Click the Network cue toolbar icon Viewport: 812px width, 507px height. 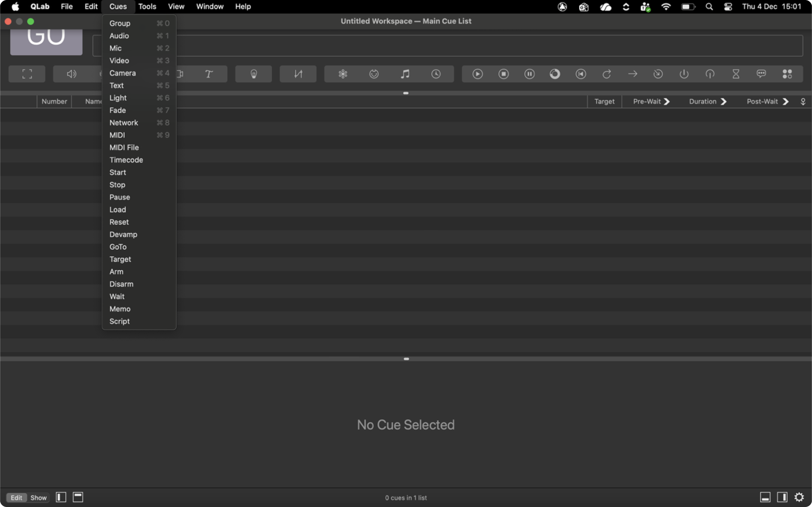click(343, 74)
